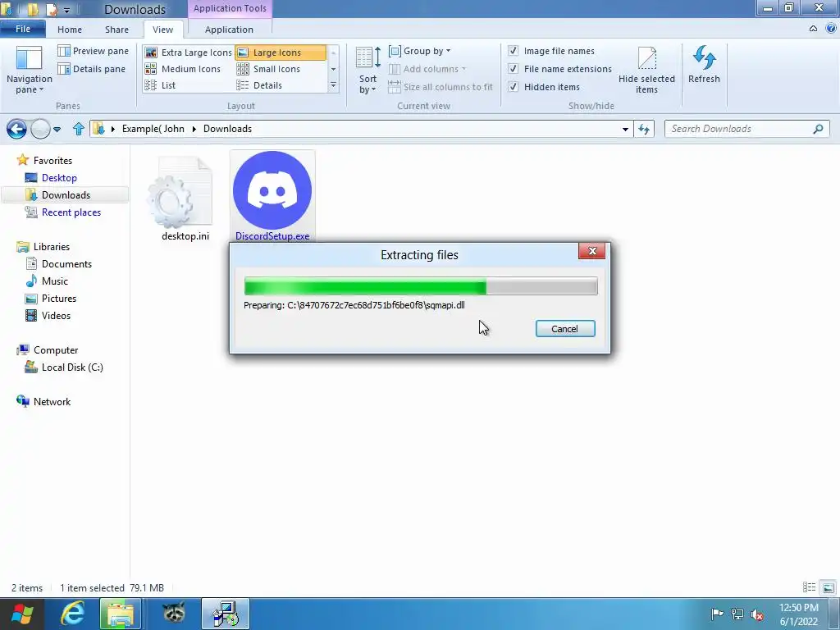Switch to Details layout
Viewport: 840px width, 630px height.
(259, 85)
